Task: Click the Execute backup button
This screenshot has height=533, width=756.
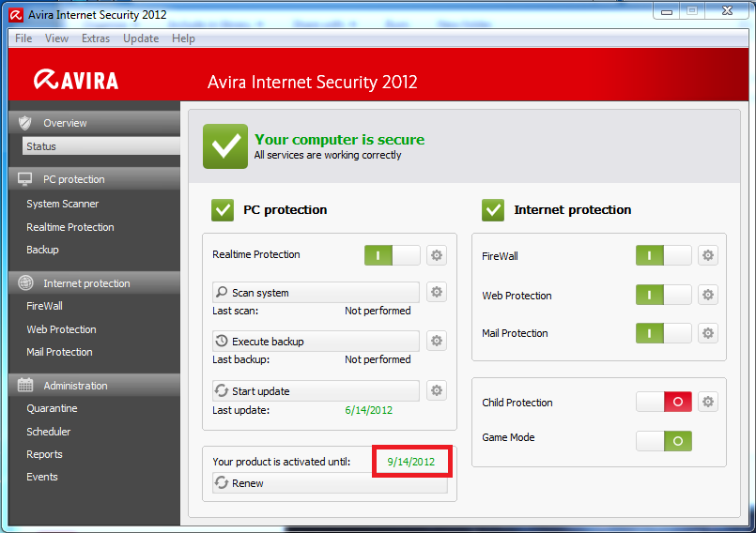Action: 316,342
